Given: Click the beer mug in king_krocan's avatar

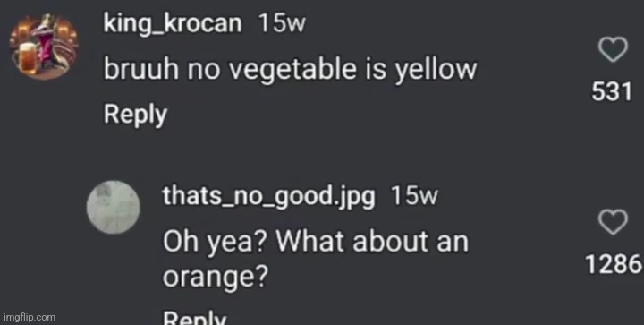Looking at the screenshot, I should (28, 60).
